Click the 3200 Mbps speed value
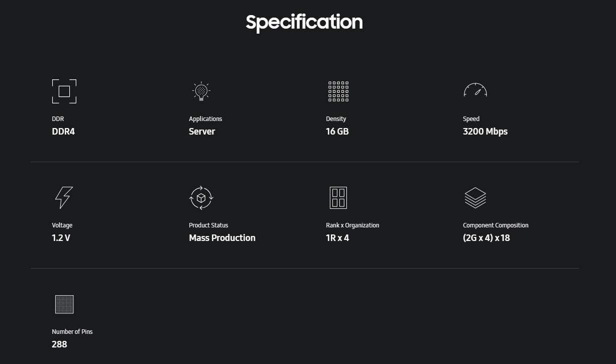 485,132
